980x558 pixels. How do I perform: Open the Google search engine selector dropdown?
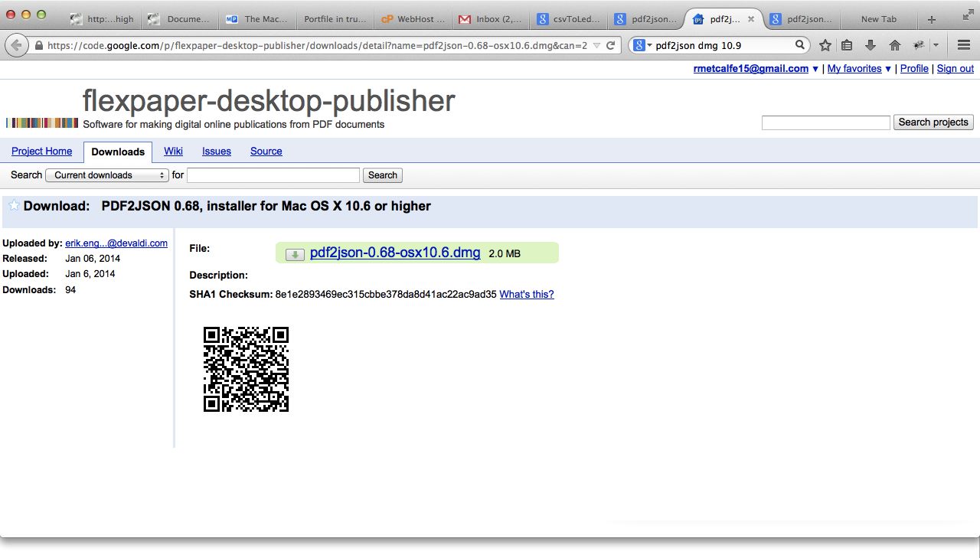tap(643, 45)
